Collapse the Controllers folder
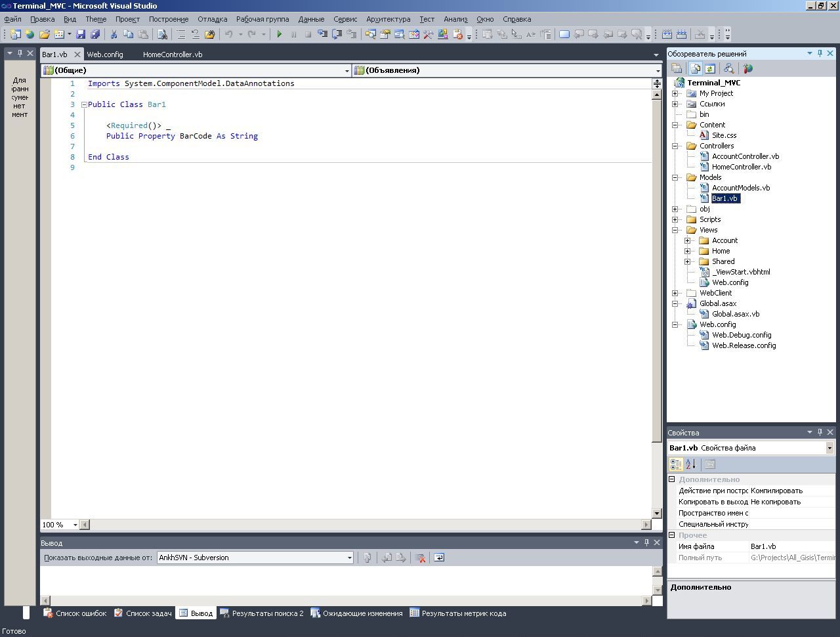This screenshot has height=637, width=840. (x=675, y=146)
